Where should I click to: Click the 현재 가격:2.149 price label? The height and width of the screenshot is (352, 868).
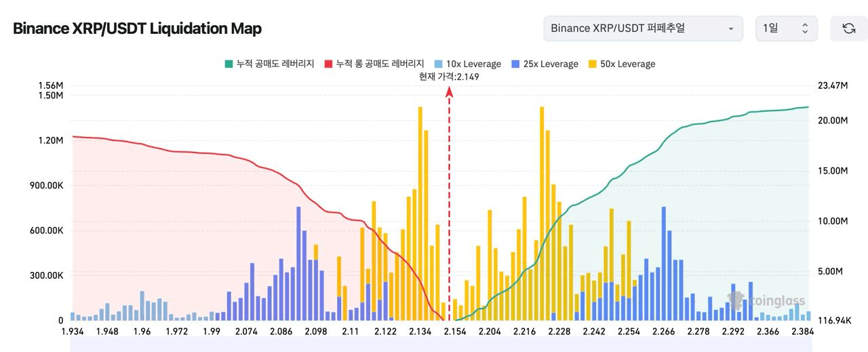pos(449,77)
